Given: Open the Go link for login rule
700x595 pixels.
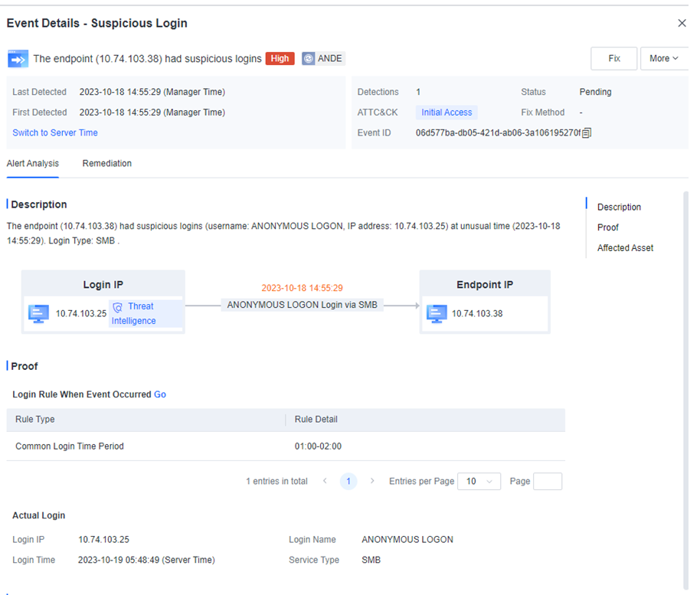Looking at the screenshot, I should click(160, 395).
